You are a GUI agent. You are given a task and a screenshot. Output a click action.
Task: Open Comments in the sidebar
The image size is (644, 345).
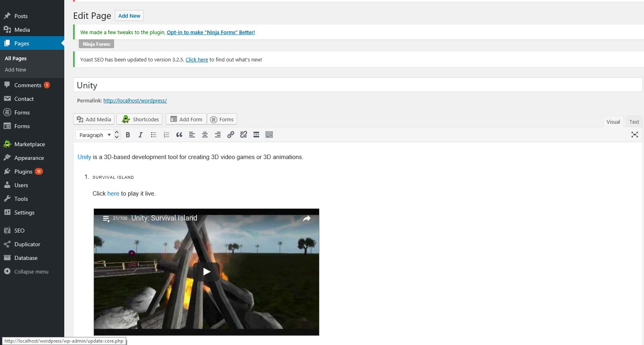coord(32,85)
